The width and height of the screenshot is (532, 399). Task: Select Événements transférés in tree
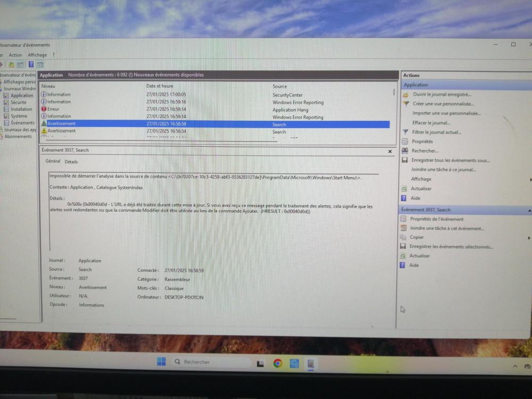(22, 123)
